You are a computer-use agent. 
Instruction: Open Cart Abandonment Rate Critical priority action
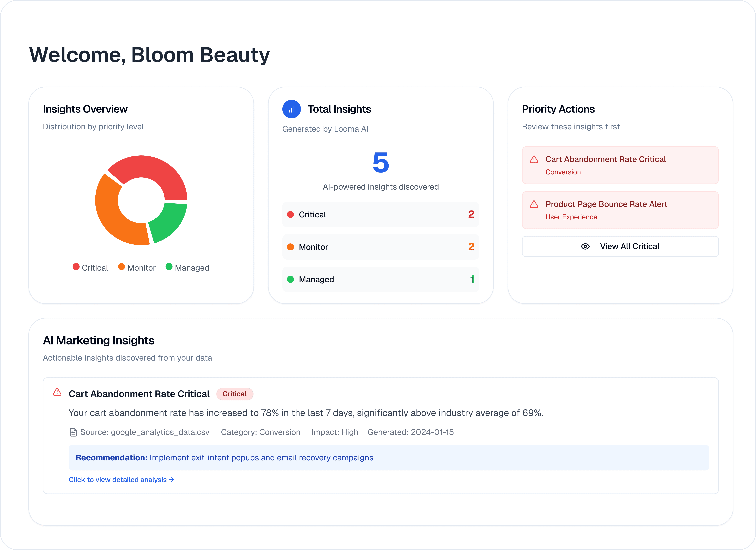pos(620,165)
